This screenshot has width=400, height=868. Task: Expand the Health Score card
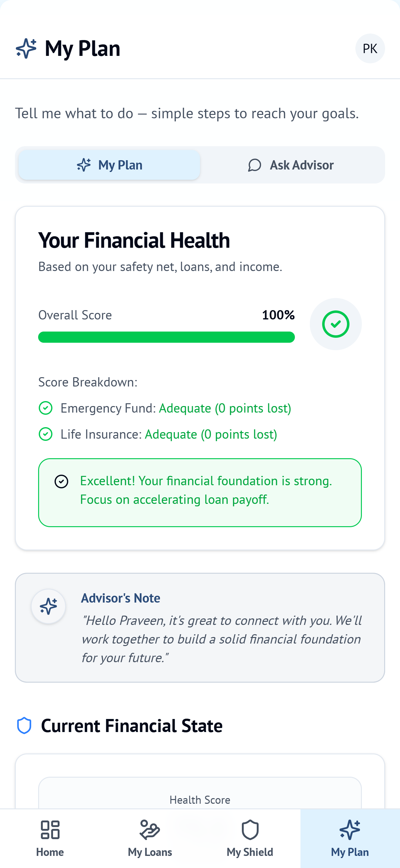[200, 800]
